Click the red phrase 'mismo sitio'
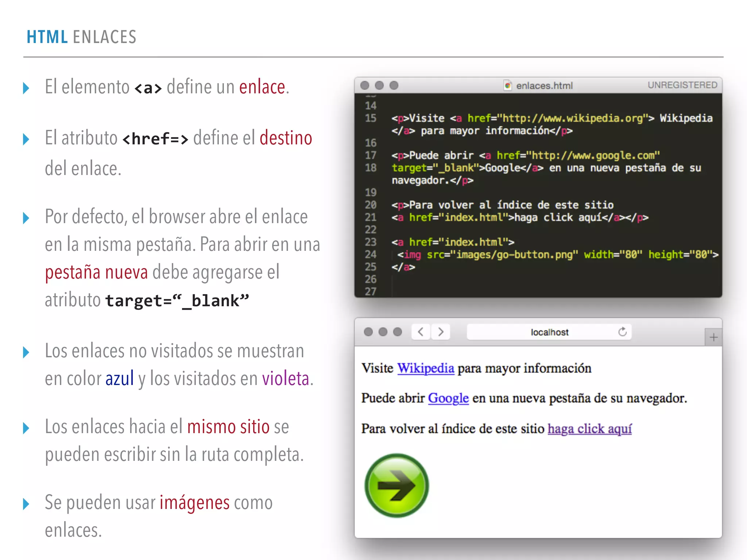This screenshot has height=560, width=747. click(x=228, y=427)
